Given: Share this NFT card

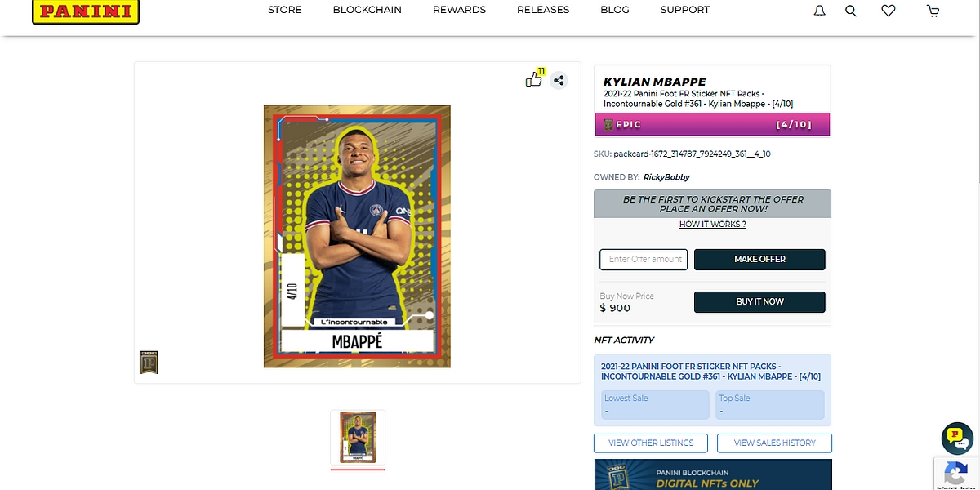Looking at the screenshot, I should point(559,80).
